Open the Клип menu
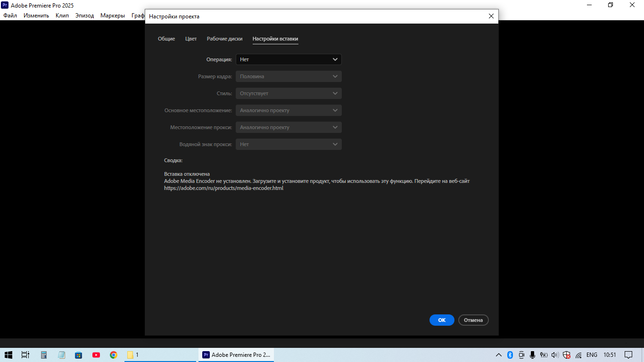Viewport: 644px width, 362px height. (62, 16)
